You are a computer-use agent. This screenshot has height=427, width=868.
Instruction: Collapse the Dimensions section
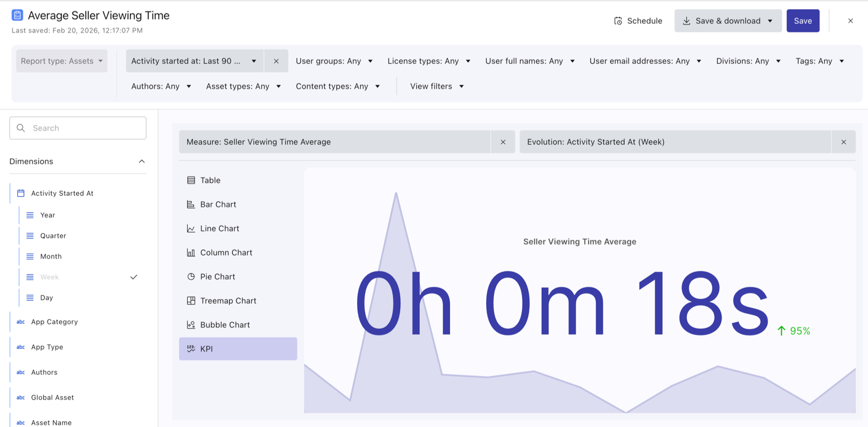(142, 161)
